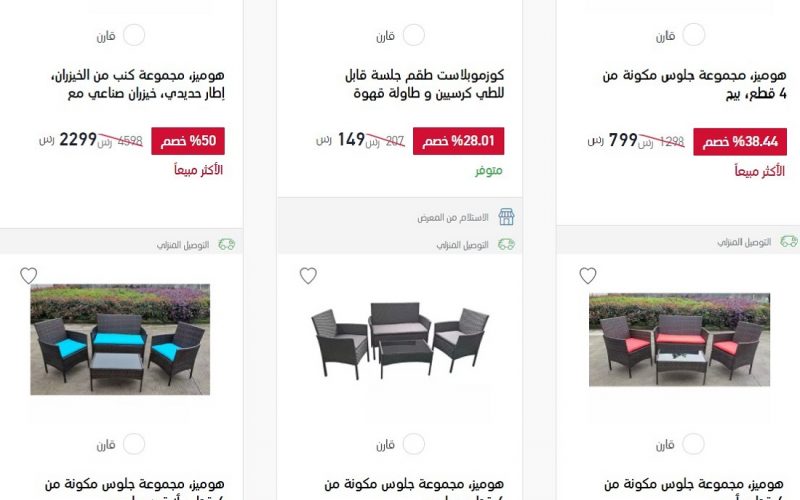Image resolution: width=800 pixels, height=500 pixels.
Task: Toggle compare for grey cushion seating set
Action: (x=414, y=444)
